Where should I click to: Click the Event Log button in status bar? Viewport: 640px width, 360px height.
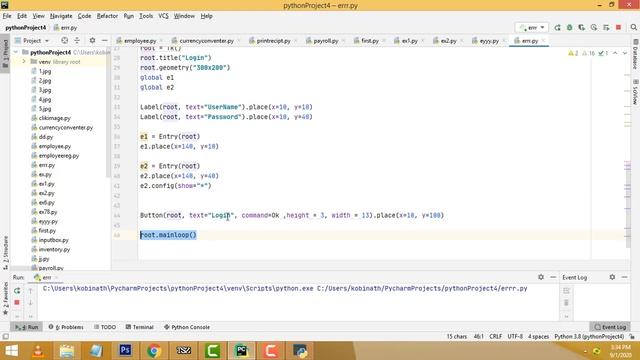point(610,327)
